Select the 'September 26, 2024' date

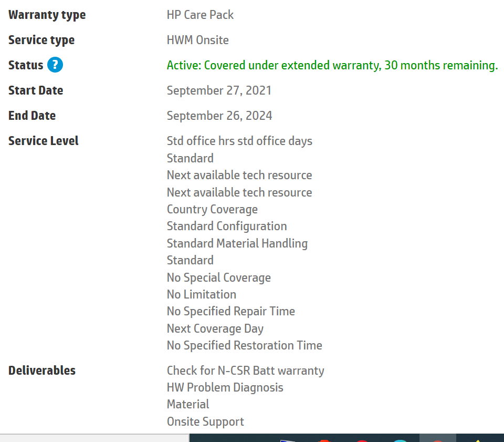point(219,116)
